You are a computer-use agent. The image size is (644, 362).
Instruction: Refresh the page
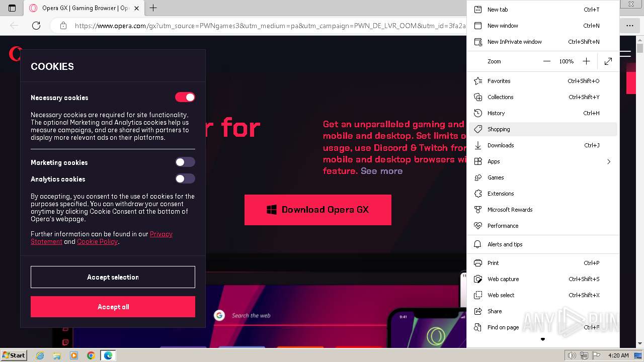(x=36, y=26)
